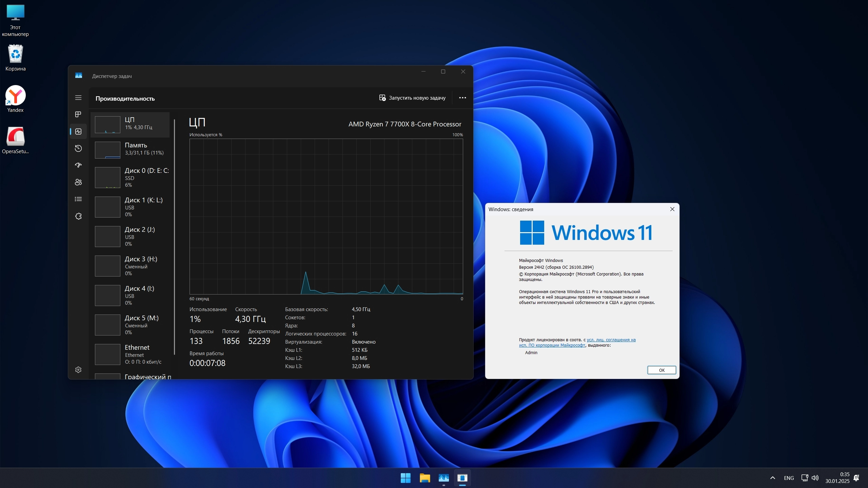
Task: Open the Details list sidebar icon
Action: 78,199
